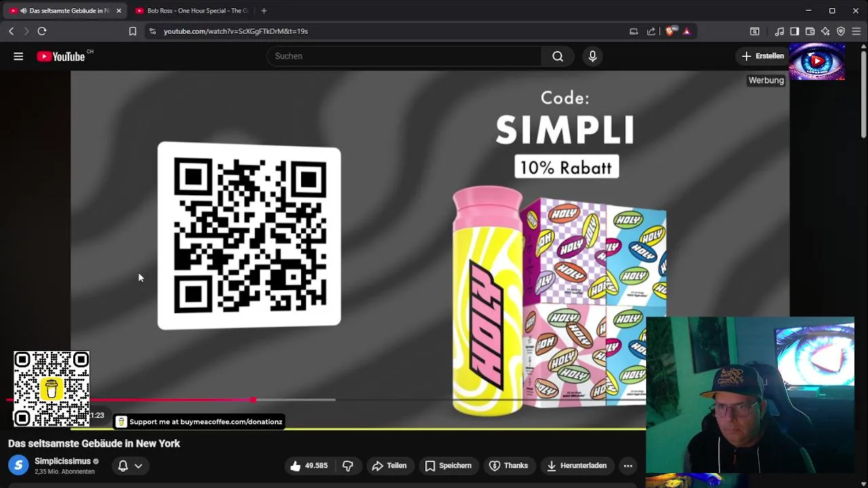This screenshot has height=488, width=868.
Task: Open Brave Leo AI sparkle icon
Action: pos(825,31)
